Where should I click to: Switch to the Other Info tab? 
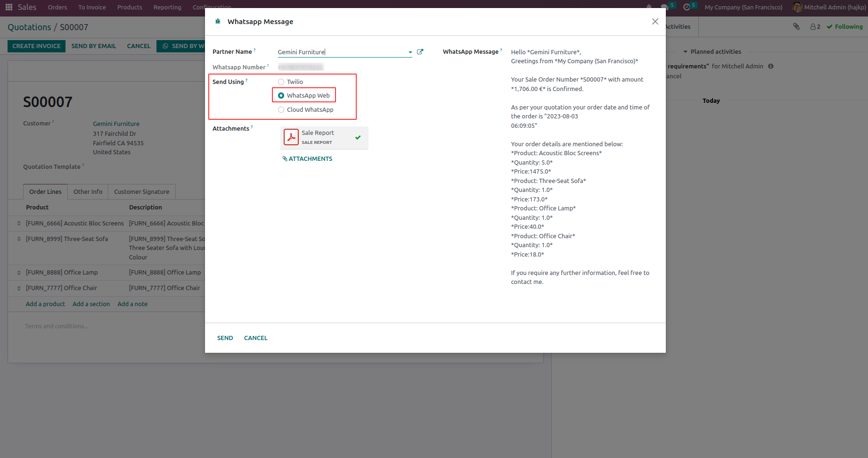click(88, 192)
